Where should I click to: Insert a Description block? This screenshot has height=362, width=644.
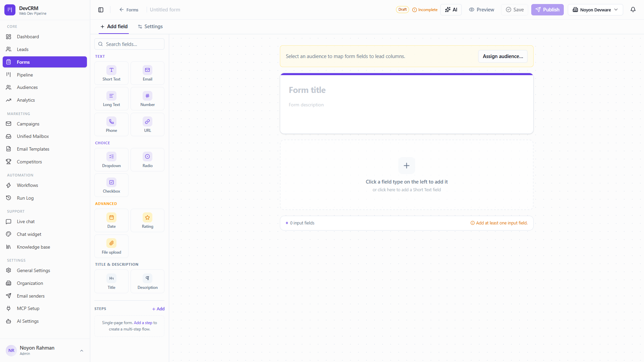(147, 281)
